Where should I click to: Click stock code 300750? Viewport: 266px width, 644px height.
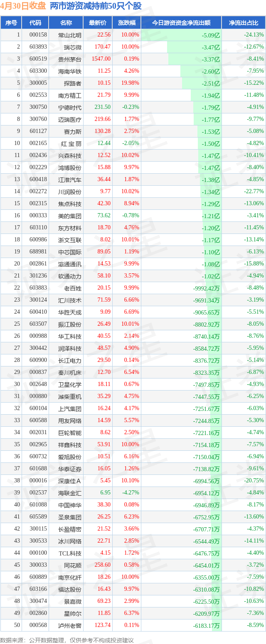click(x=38, y=107)
